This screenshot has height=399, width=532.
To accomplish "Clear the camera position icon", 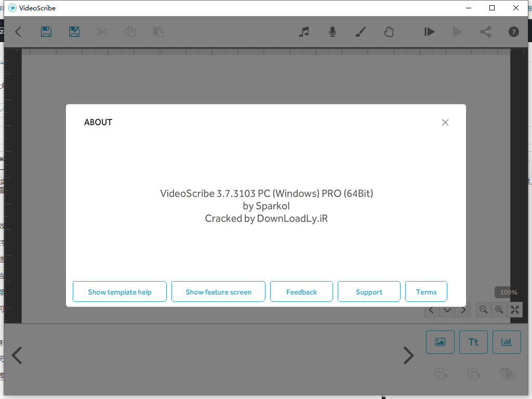I will (x=474, y=374).
